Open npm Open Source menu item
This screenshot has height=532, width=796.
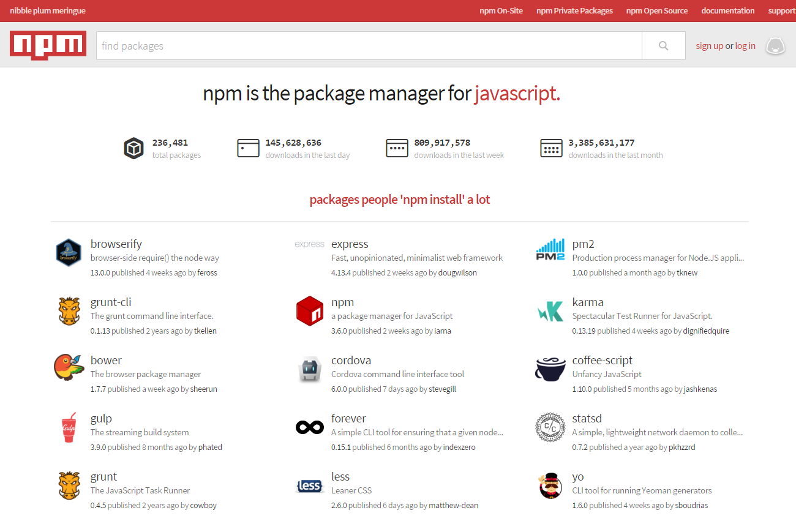pyautogui.click(x=657, y=11)
